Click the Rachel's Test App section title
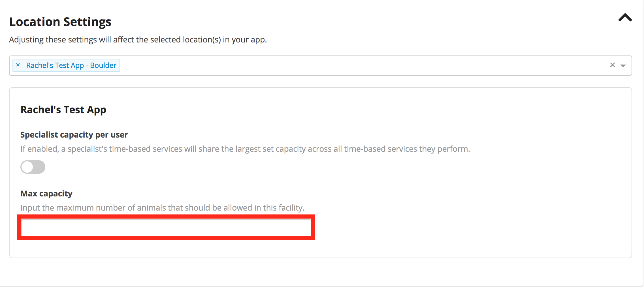Image resolution: width=644 pixels, height=287 pixels. [x=63, y=110]
